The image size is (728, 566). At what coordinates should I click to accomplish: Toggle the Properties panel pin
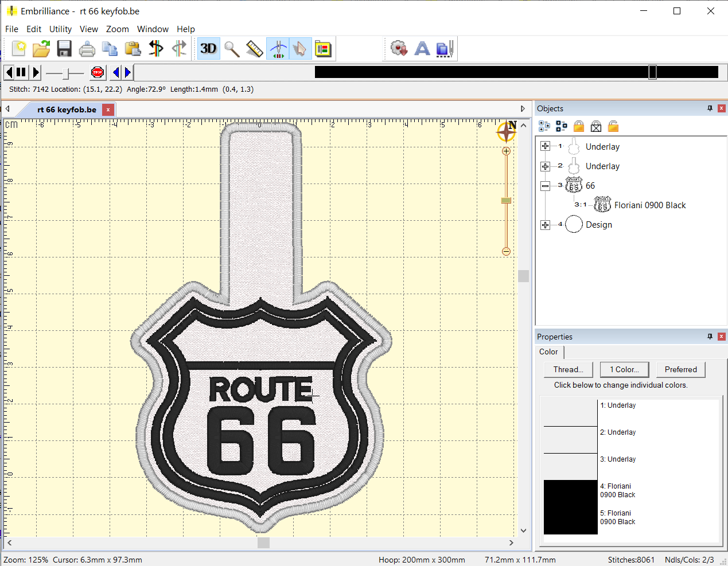[710, 337]
